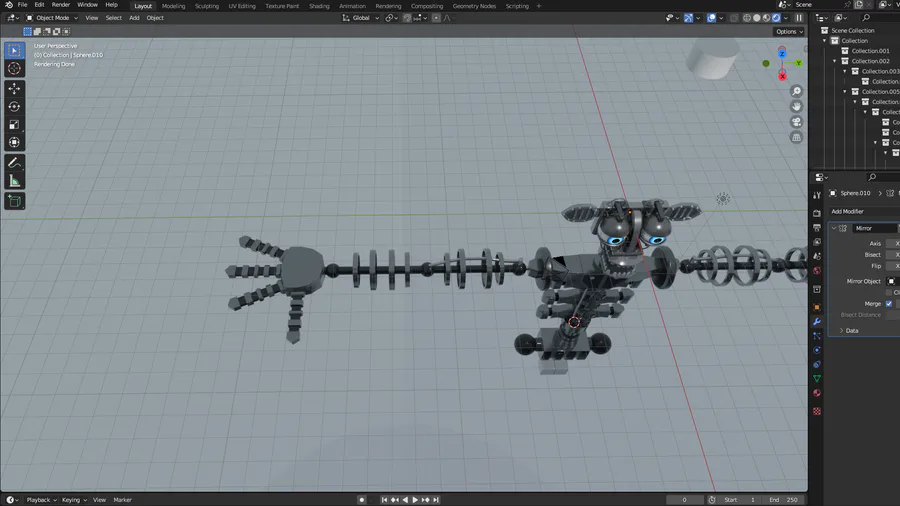Switch to solid viewport shading
This screenshot has height=506, width=900.
[757, 18]
